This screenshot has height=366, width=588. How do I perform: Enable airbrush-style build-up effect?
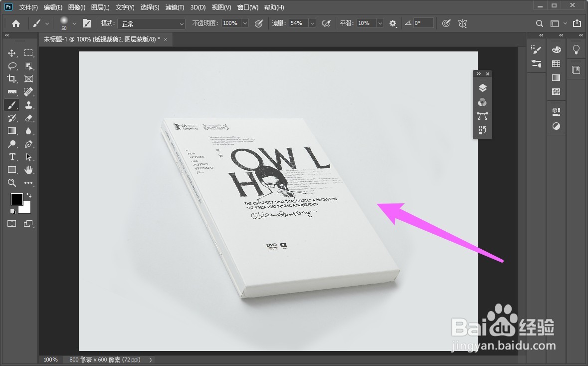point(326,23)
